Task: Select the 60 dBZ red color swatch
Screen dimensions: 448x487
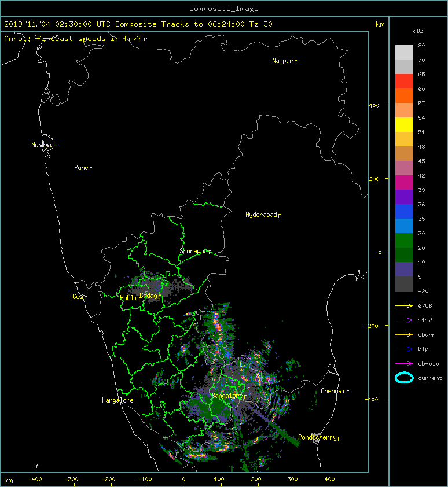Action: point(404,81)
